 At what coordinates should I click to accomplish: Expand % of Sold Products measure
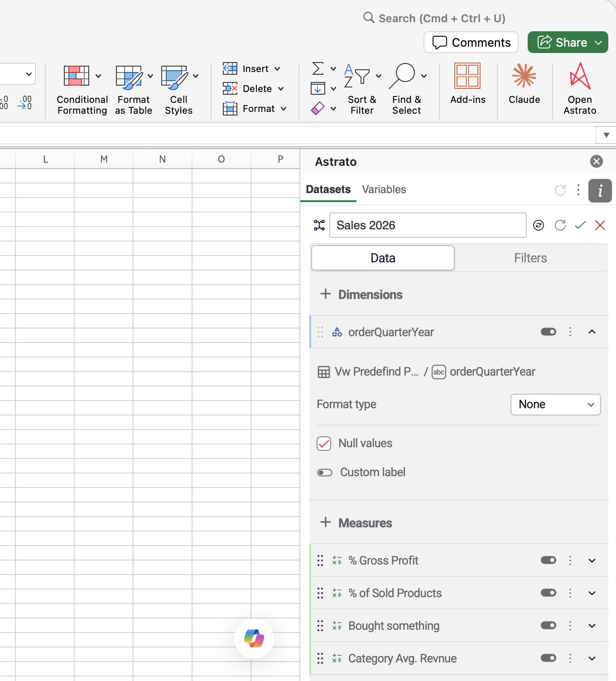click(x=592, y=593)
